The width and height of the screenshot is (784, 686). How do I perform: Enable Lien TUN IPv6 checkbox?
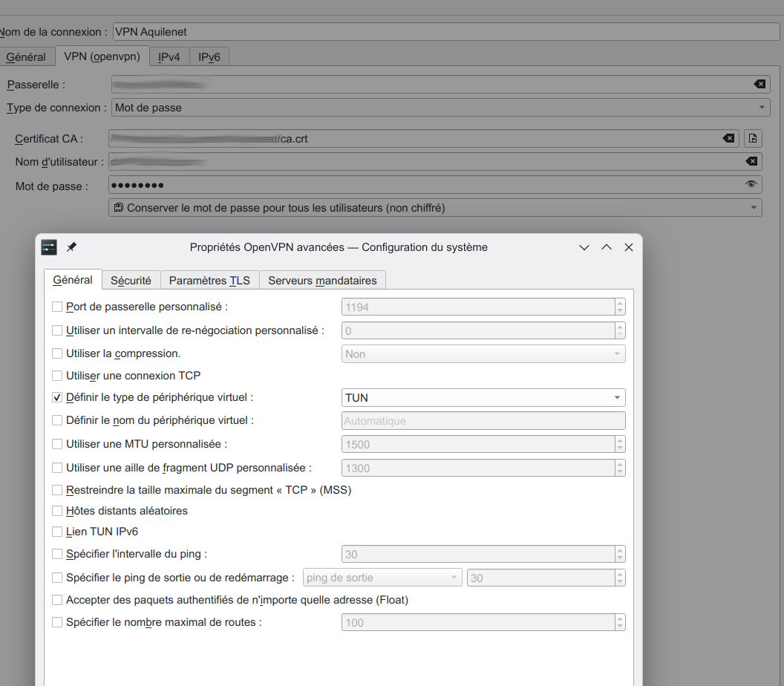[x=57, y=532]
